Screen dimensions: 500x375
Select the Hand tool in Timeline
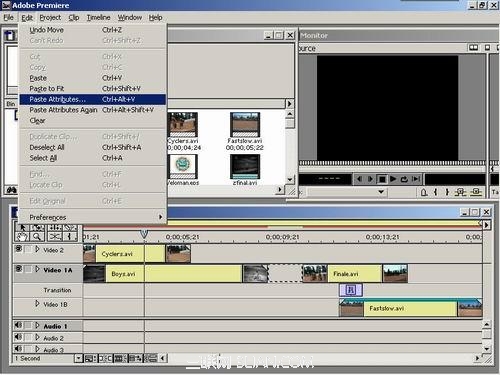[22, 237]
